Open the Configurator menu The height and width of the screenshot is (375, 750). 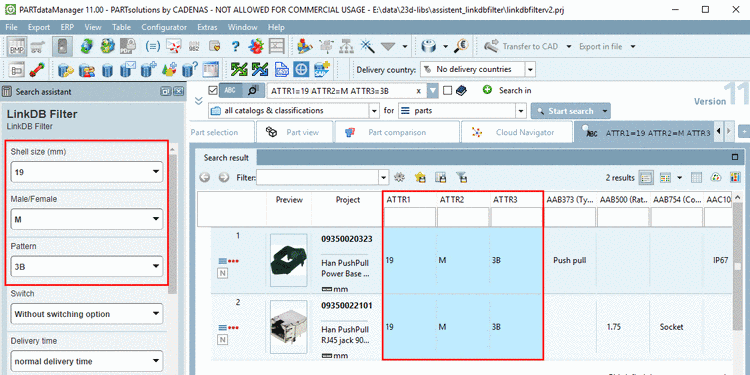[x=164, y=27]
